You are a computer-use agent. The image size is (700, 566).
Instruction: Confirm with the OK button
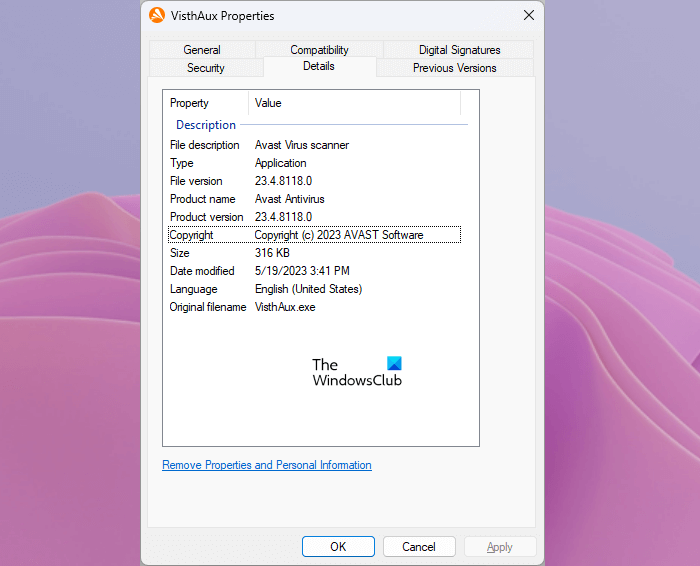click(338, 547)
